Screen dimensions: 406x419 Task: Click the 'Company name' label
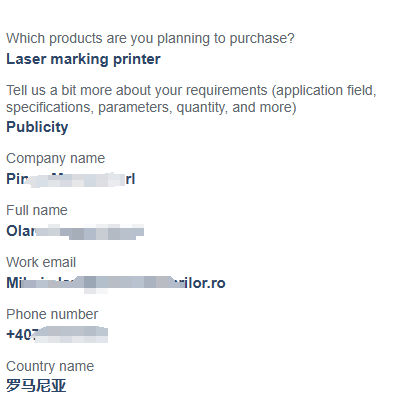pyautogui.click(x=56, y=159)
